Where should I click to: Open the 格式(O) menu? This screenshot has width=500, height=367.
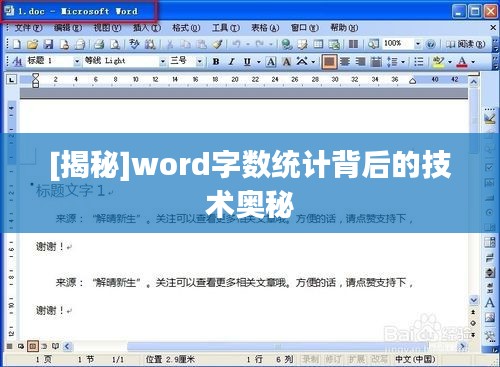tap(186, 28)
